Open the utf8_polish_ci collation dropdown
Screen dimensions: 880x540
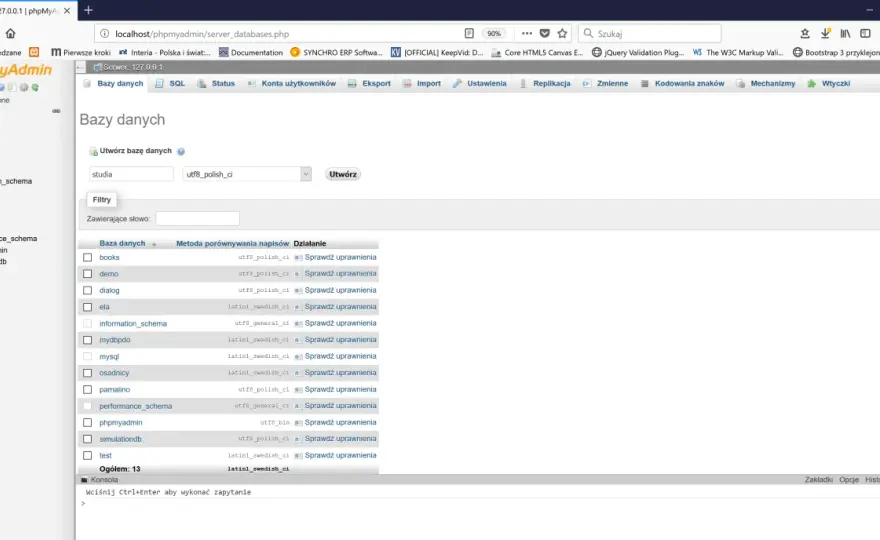click(x=247, y=174)
